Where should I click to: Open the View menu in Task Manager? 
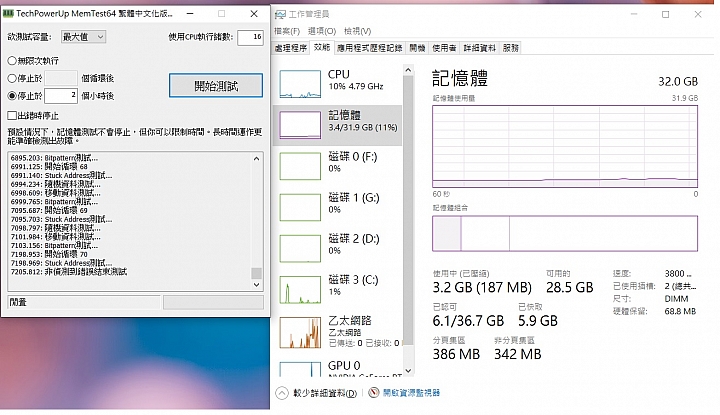(x=357, y=31)
